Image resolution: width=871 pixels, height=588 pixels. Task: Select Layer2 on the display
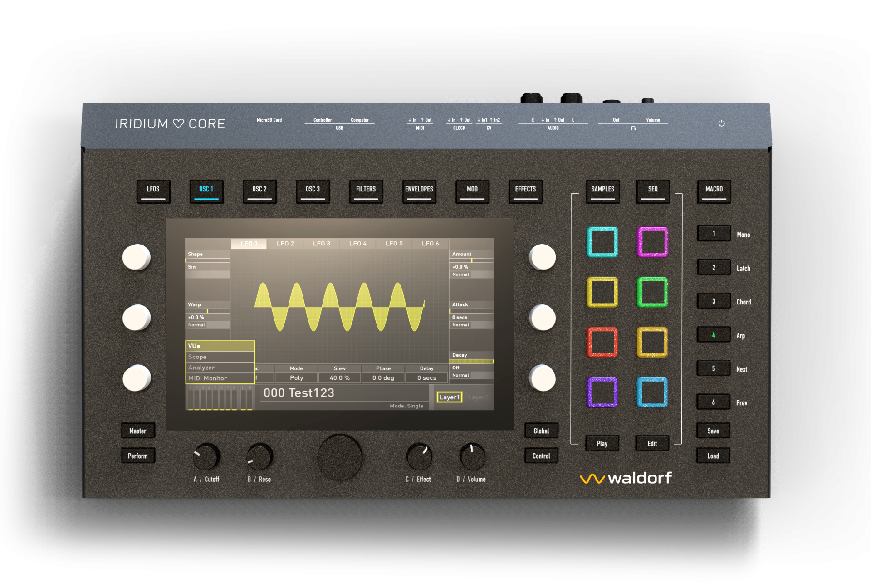(478, 397)
